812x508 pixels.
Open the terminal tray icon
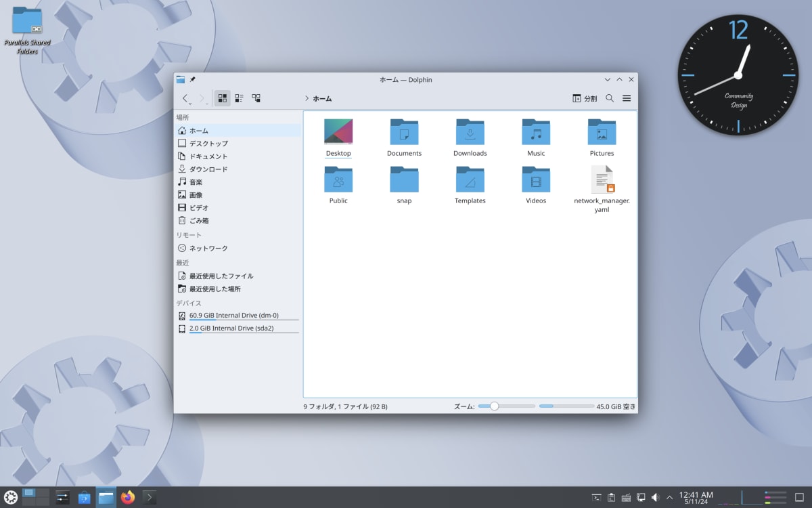pyautogui.click(x=596, y=498)
